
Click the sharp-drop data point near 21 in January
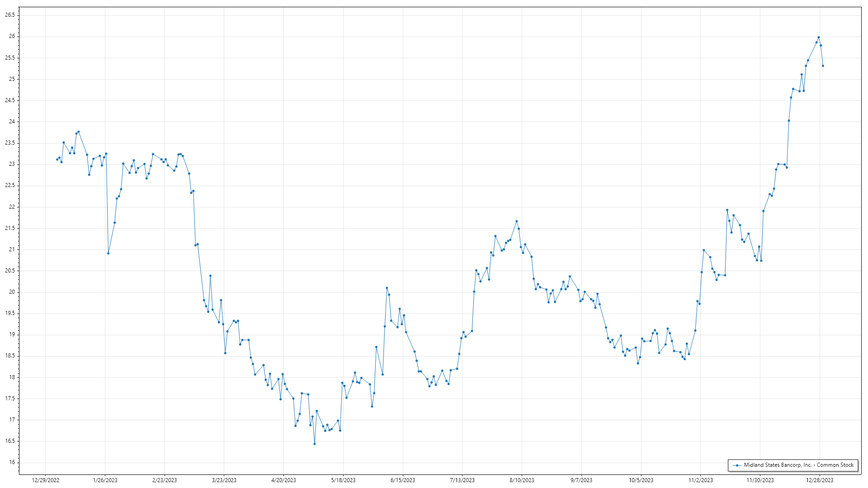[x=108, y=253]
